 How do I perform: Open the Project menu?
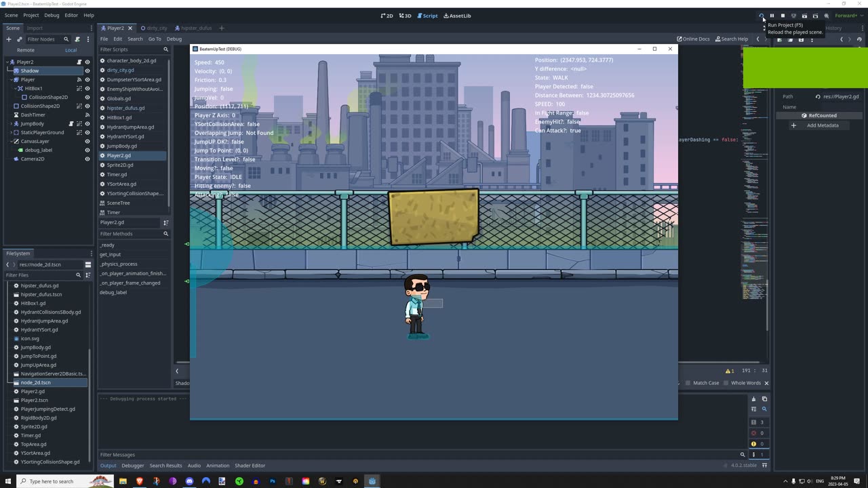click(x=31, y=15)
